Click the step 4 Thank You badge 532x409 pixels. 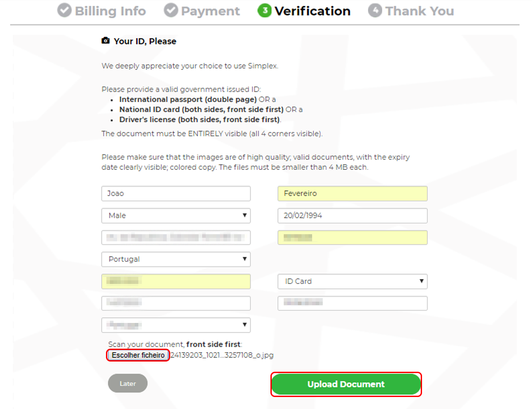point(375,11)
